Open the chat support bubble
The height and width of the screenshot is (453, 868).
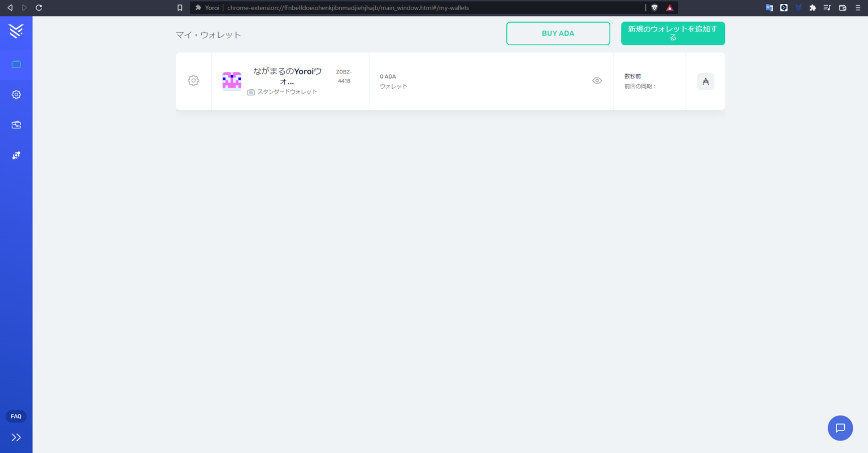tap(840, 428)
